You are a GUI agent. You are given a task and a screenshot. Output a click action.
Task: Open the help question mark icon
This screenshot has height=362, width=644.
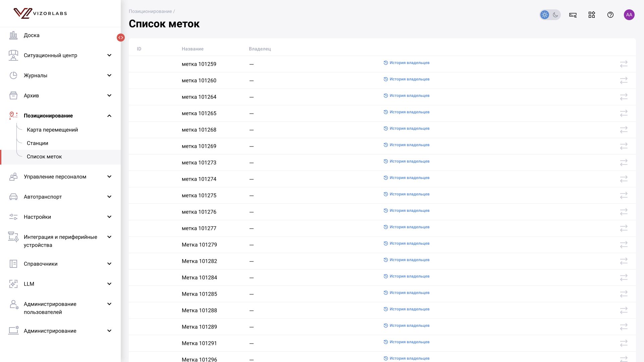610,15
